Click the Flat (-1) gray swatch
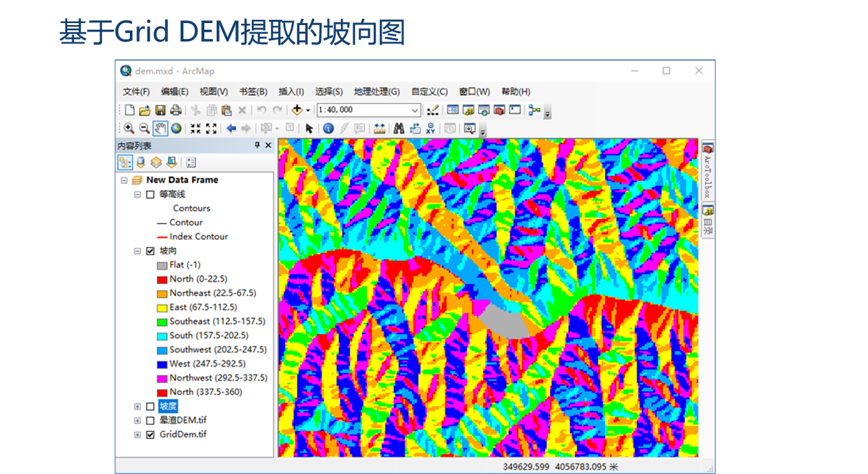Image resolution: width=868 pixels, height=474 pixels. coord(161,265)
